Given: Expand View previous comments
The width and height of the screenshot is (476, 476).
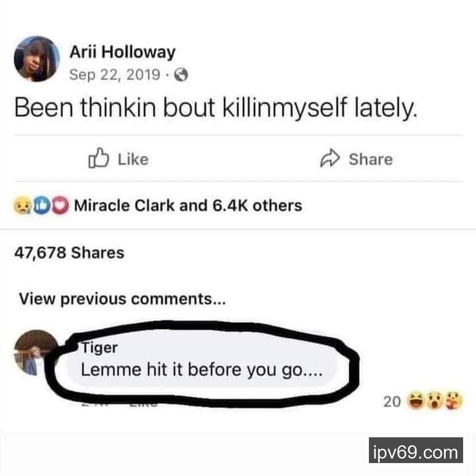Looking at the screenshot, I should [x=122, y=299].
